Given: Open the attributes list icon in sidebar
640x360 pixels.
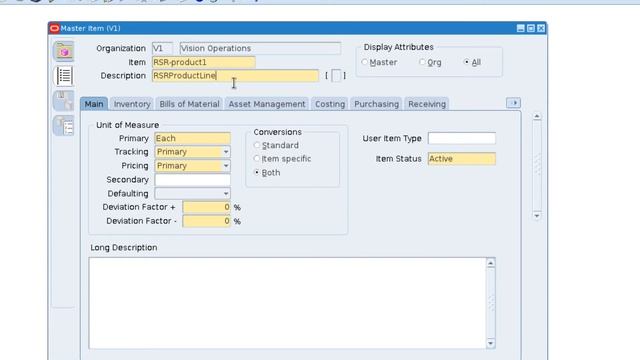Looking at the screenshot, I should pos(64,76).
